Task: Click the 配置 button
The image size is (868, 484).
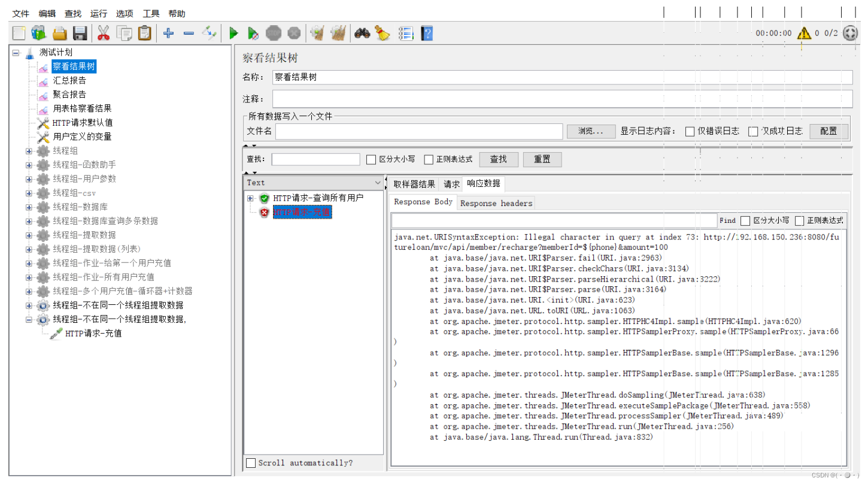Action: pos(829,131)
